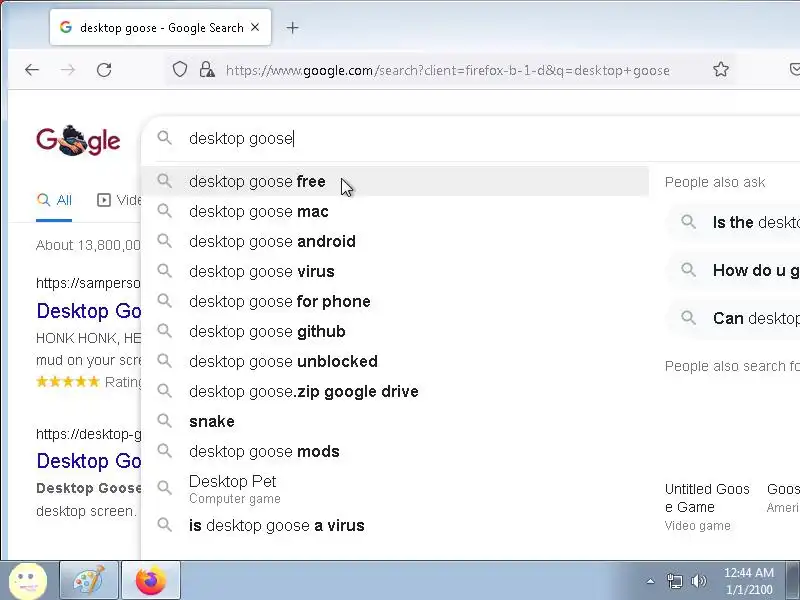Click the https://desktop-g result URL
Screen dimensions: 800x600
coord(89,434)
